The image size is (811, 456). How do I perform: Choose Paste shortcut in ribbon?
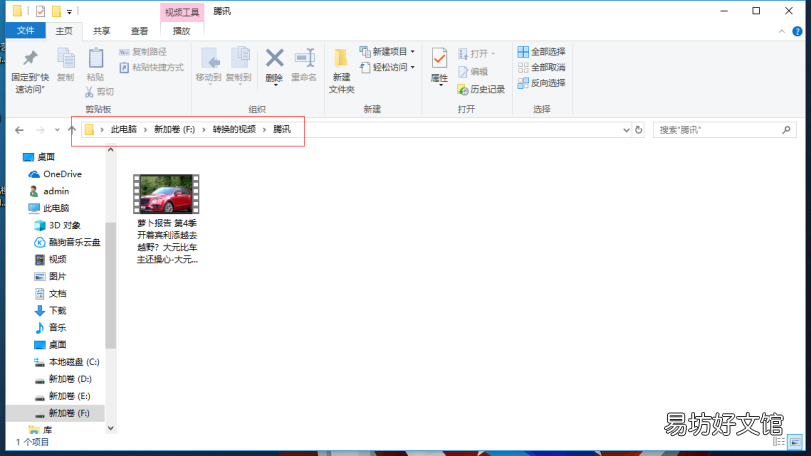coord(152,67)
